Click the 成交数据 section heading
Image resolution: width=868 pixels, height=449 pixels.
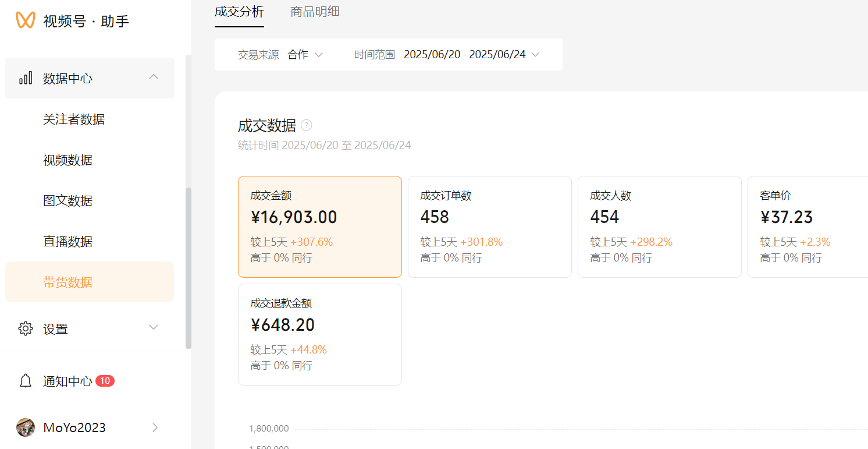coord(267,125)
